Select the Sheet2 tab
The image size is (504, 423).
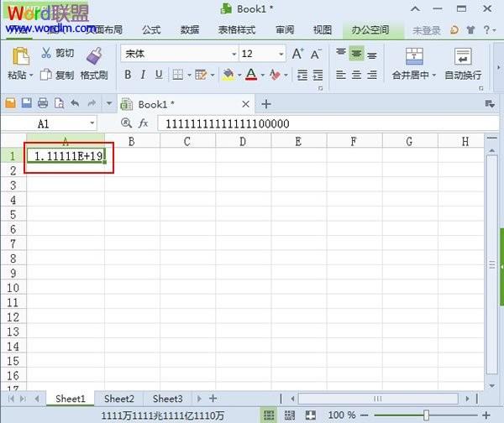(x=119, y=399)
